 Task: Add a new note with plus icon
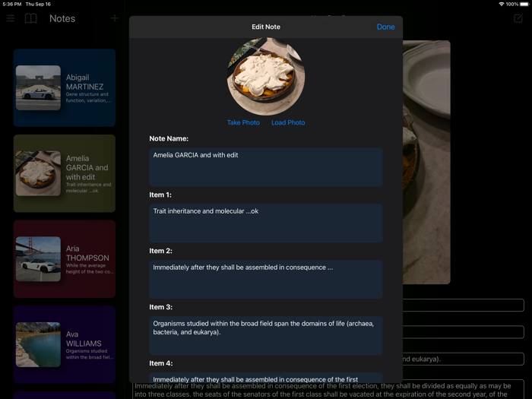tap(115, 18)
